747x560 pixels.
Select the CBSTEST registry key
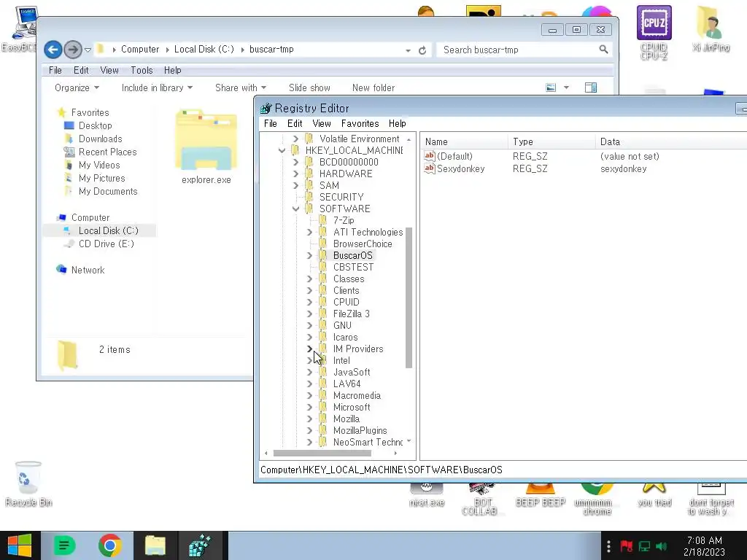click(x=353, y=267)
